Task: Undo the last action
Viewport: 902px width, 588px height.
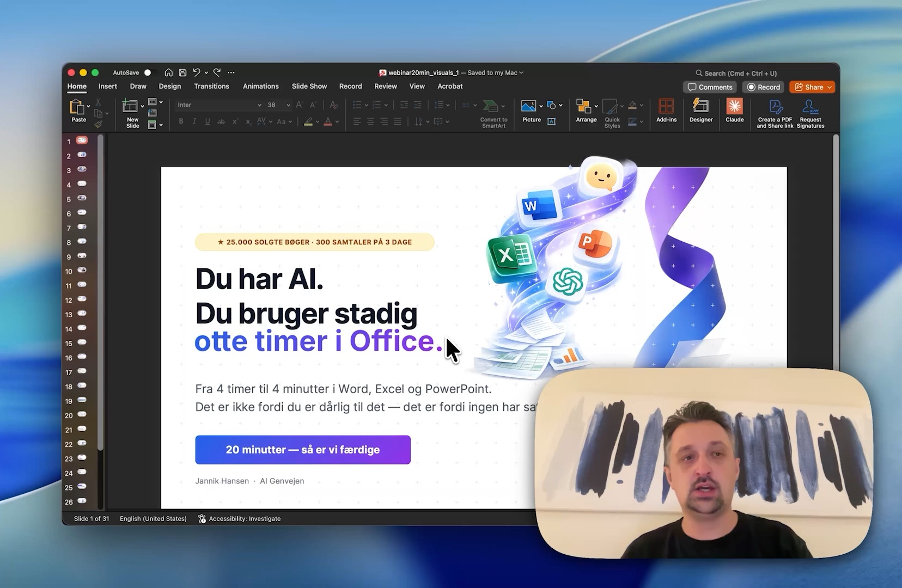Action: (x=197, y=72)
